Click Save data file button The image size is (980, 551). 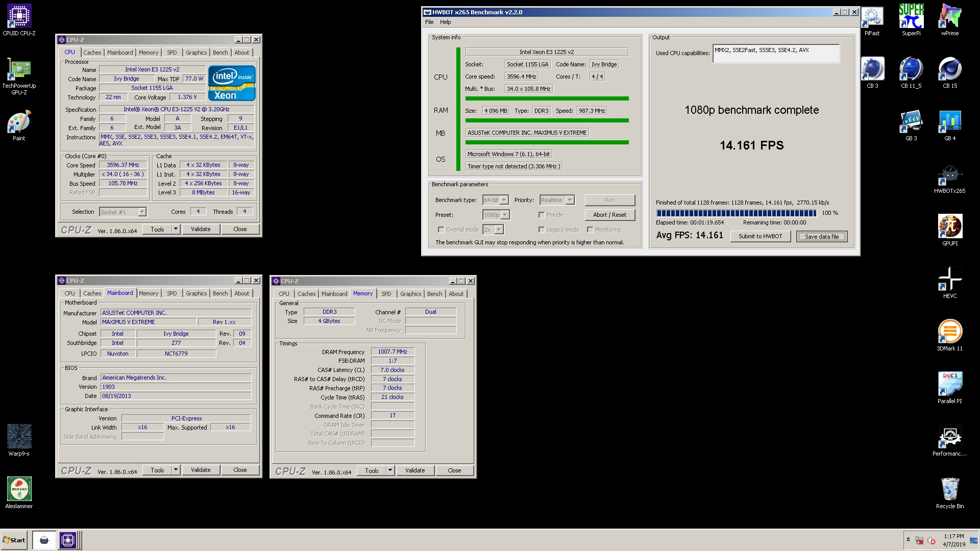(822, 236)
